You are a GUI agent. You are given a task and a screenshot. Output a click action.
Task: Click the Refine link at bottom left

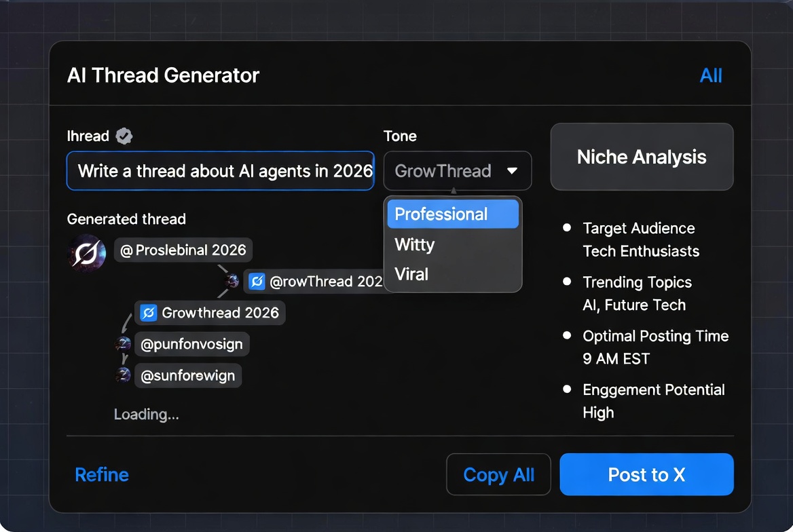click(102, 475)
